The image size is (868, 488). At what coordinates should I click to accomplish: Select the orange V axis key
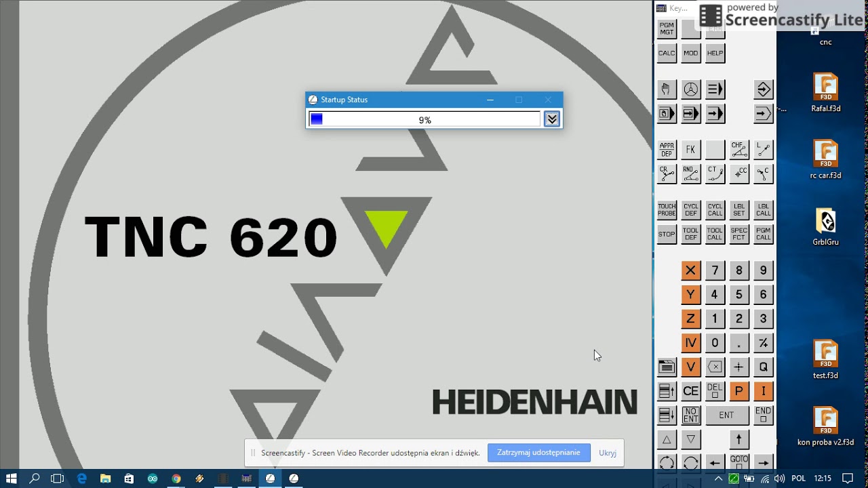point(690,367)
